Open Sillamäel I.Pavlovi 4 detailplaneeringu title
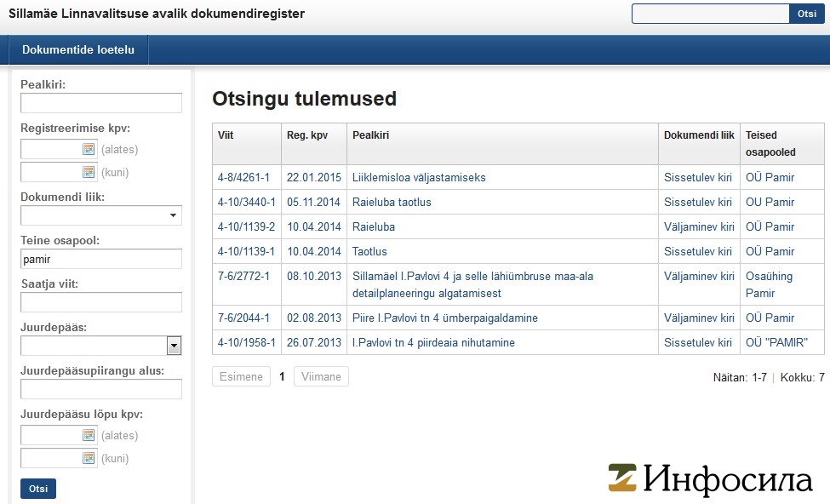Screen dimensions: 830x504 point(472,285)
